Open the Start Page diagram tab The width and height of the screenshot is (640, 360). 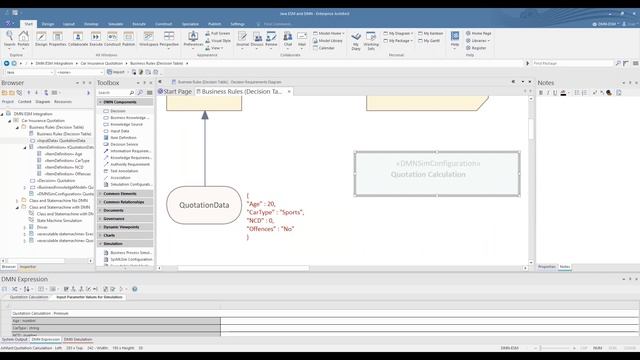point(175,91)
